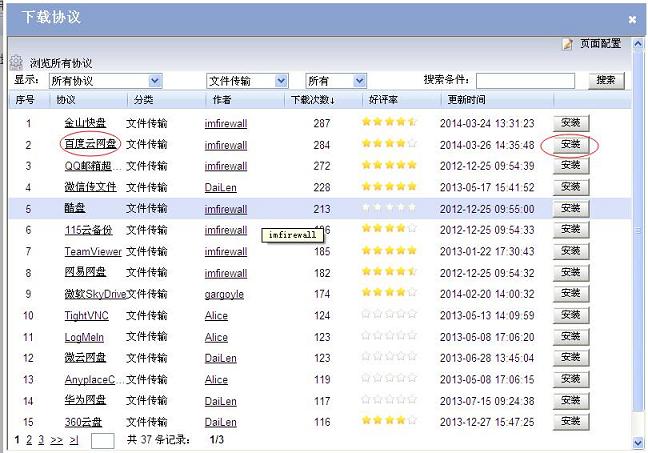The width and height of the screenshot is (648, 453).
Task: Close the 下载协议 dialog
Action: click(x=632, y=19)
